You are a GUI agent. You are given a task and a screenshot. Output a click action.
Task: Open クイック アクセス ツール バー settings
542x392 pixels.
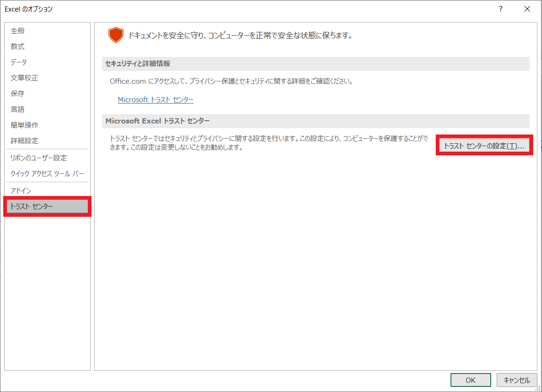point(47,174)
